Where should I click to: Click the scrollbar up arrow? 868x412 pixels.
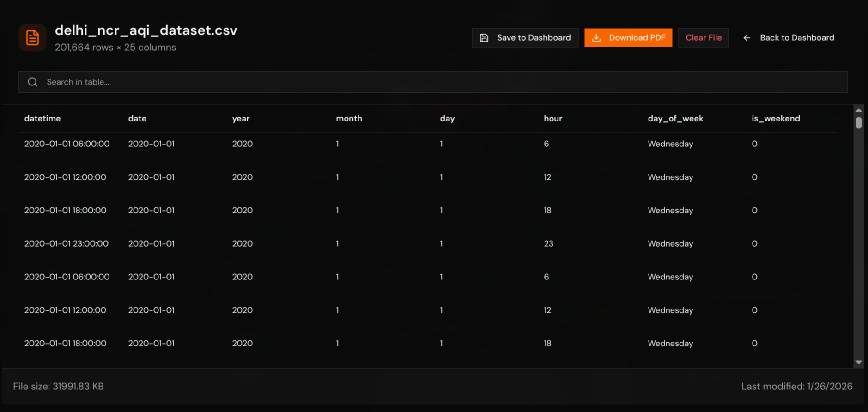point(859,110)
